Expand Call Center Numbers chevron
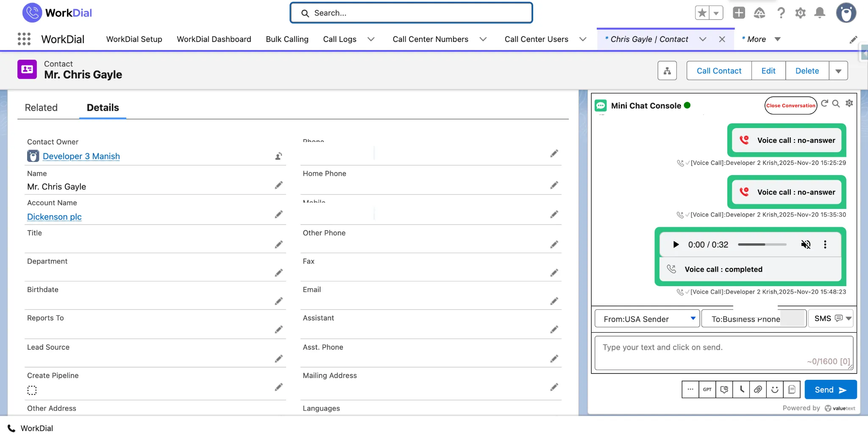The height and width of the screenshot is (440, 868). (x=483, y=39)
